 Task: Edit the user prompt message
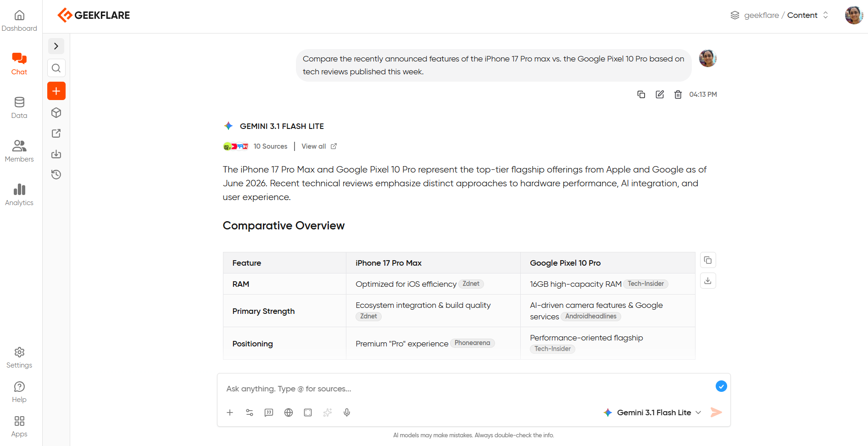(660, 95)
